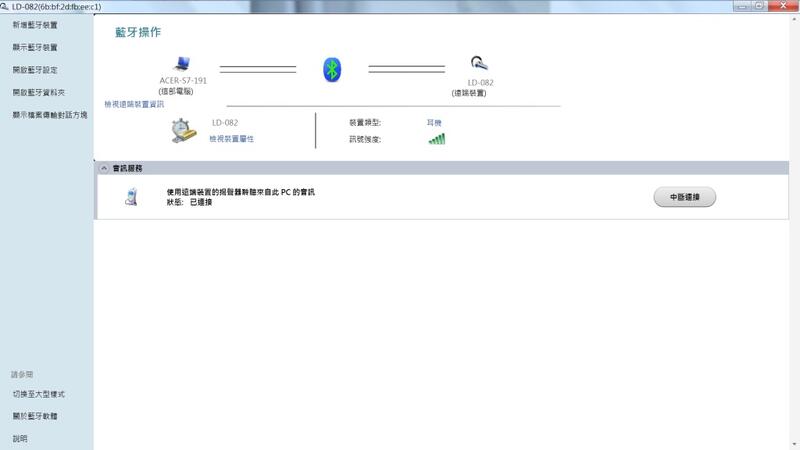Screen dimensions: 800x450
Task: Collapse the 音訊服務 section chevron
Action: [x=103, y=168]
